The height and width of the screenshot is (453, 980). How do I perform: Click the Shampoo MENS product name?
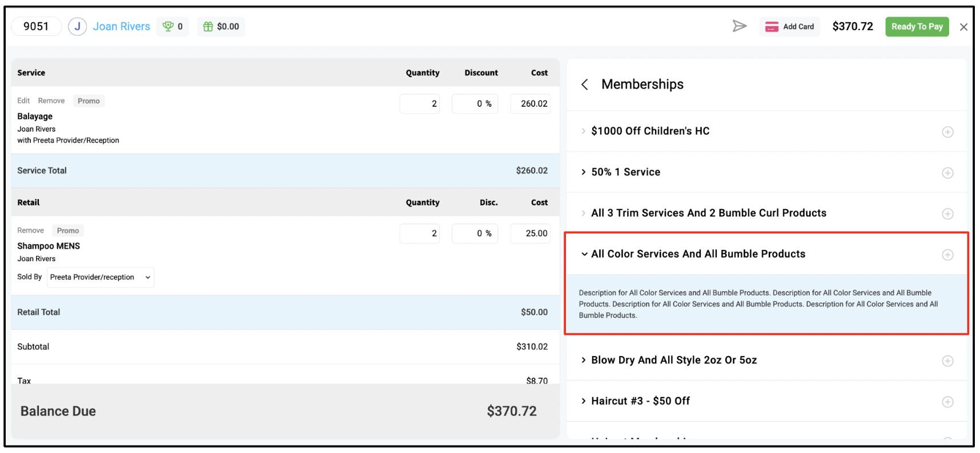(x=49, y=246)
